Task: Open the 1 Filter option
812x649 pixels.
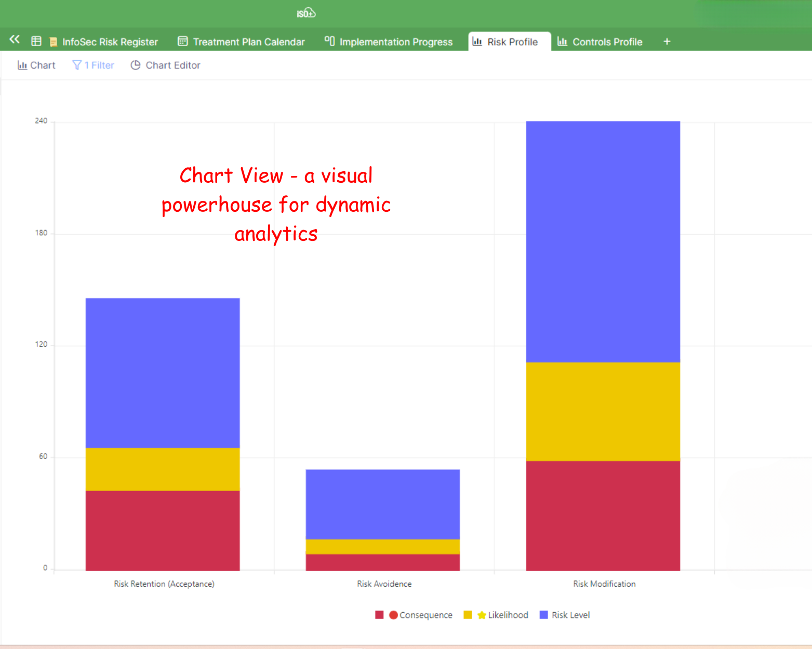Action: pos(99,65)
